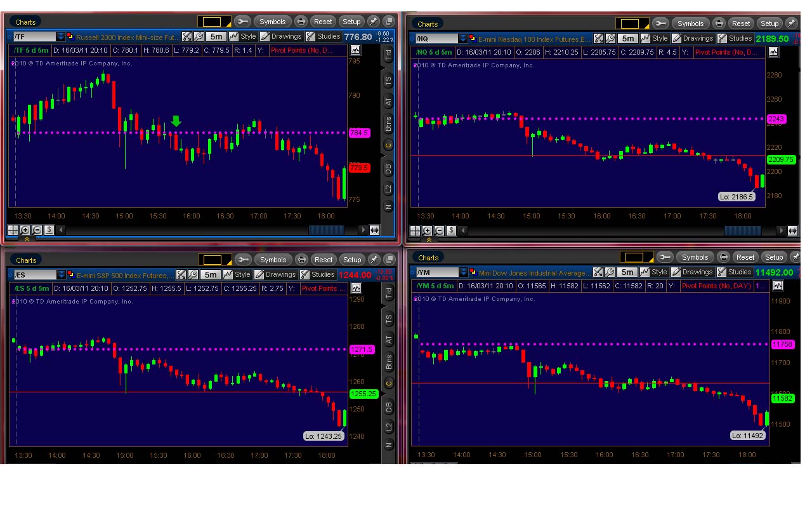Print the /TF chart using the printer icon
812x508 pixels.
[301, 22]
